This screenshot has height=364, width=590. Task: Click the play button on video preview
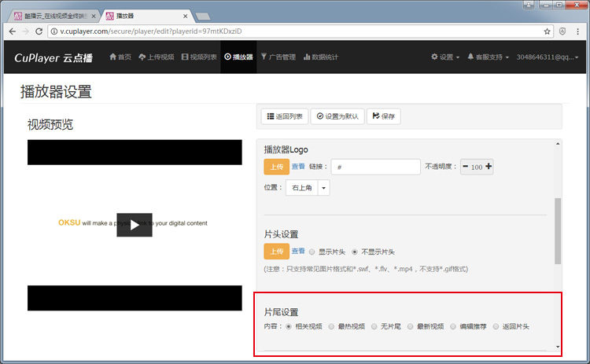pyautogui.click(x=135, y=224)
